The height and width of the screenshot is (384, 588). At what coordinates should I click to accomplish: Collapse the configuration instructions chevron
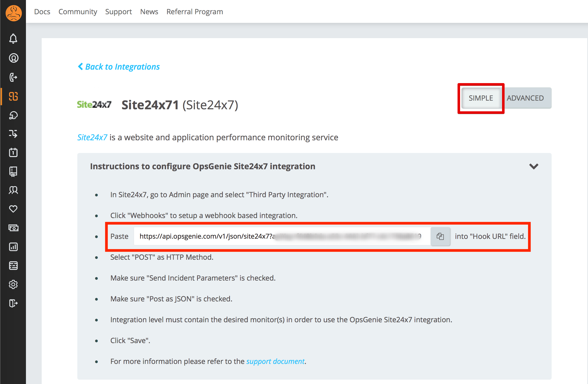(x=534, y=166)
